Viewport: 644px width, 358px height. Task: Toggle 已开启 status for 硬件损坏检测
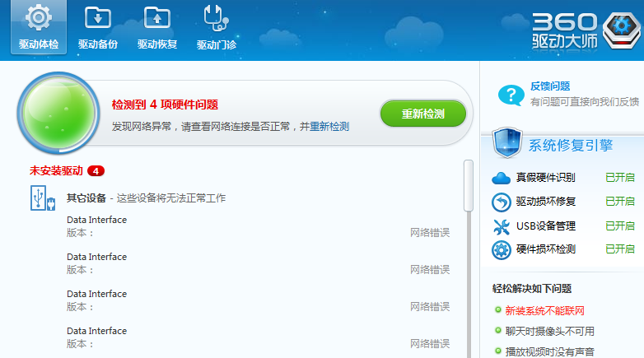[x=620, y=249]
